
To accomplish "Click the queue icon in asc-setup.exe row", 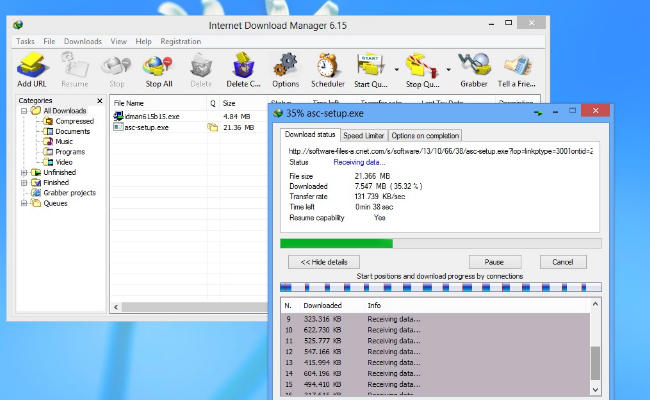I will pos(212,127).
